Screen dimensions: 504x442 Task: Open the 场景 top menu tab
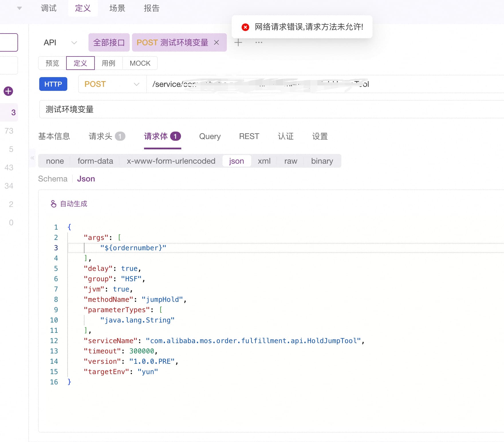tap(117, 8)
